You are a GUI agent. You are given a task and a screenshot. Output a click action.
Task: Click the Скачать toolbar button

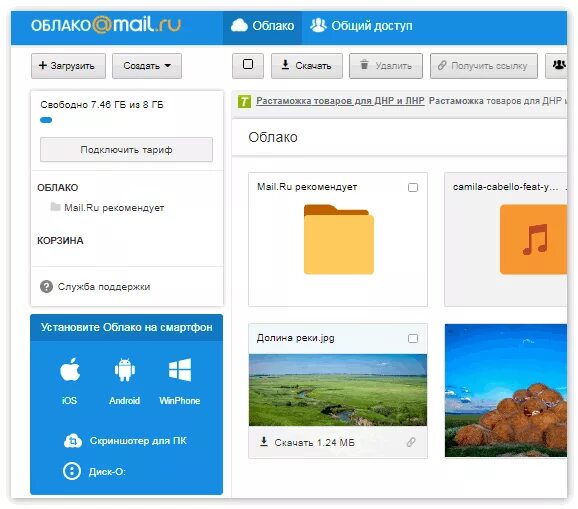click(307, 66)
